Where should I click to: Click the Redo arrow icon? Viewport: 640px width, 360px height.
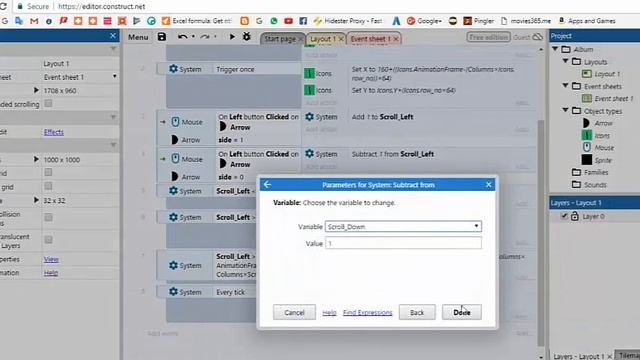coord(205,37)
